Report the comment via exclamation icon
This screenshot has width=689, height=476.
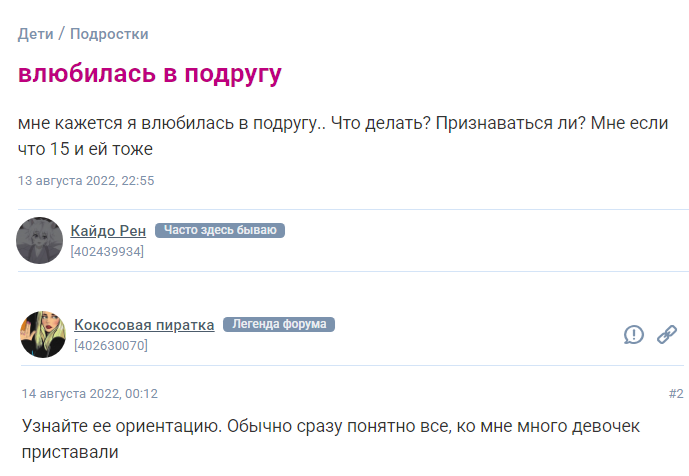click(x=633, y=334)
